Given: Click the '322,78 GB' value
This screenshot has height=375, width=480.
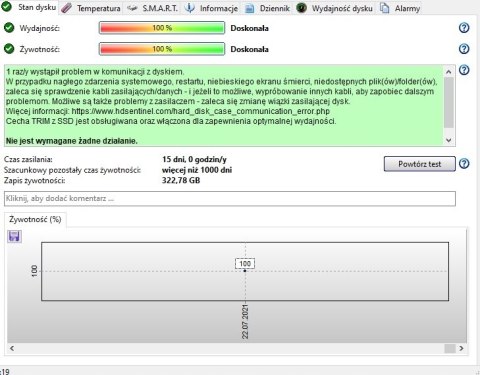Looking at the screenshot, I should coord(181,181).
